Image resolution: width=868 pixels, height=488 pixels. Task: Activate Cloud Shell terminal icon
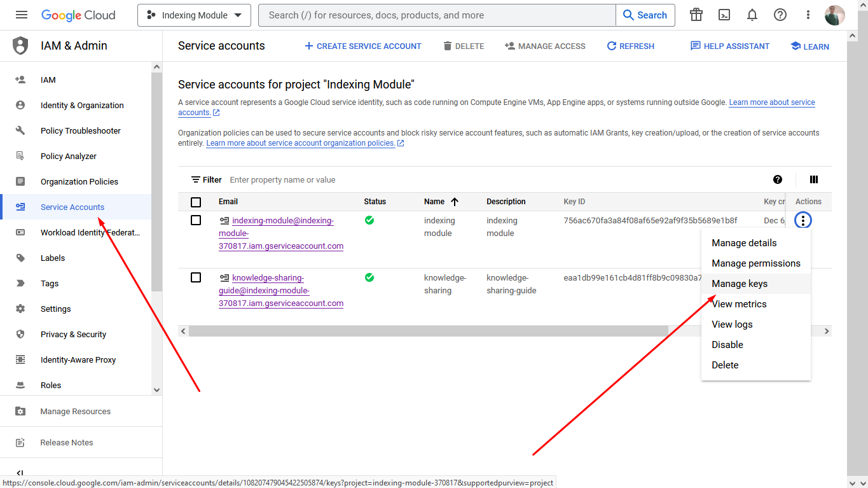(724, 15)
